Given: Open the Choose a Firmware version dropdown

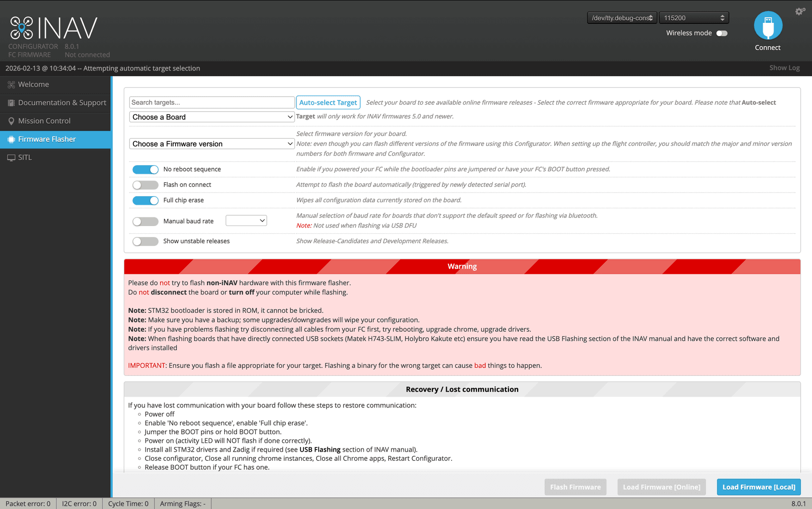Looking at the screenshot, I should click(212, 144).
